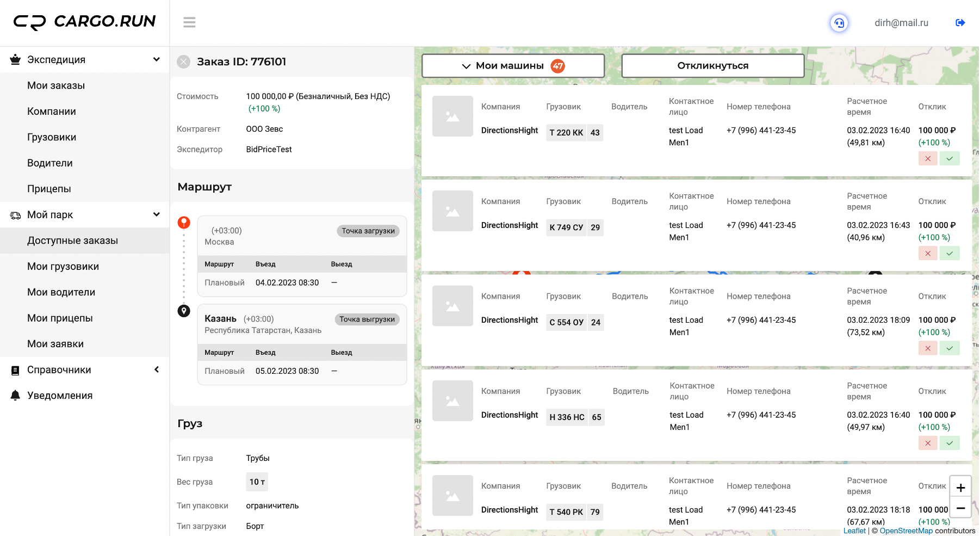Image resolution: width=980 pixels, height=536 pixels.
Task: Reject response for truck С 554 ОУ
Action: 927,348
